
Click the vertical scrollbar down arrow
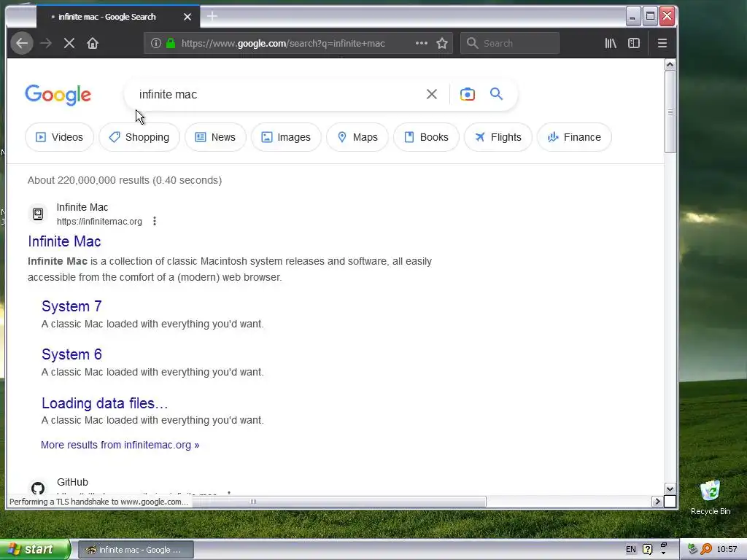[x=670, y=489]
